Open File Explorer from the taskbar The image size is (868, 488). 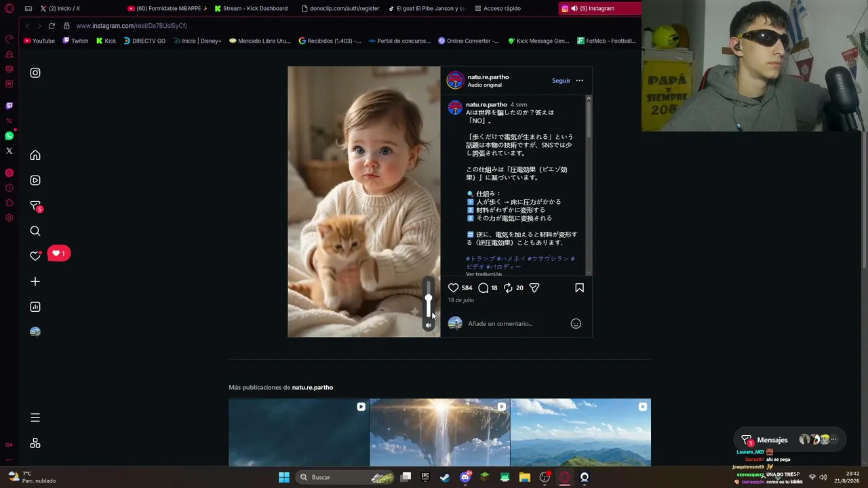[x=525, y=477]
